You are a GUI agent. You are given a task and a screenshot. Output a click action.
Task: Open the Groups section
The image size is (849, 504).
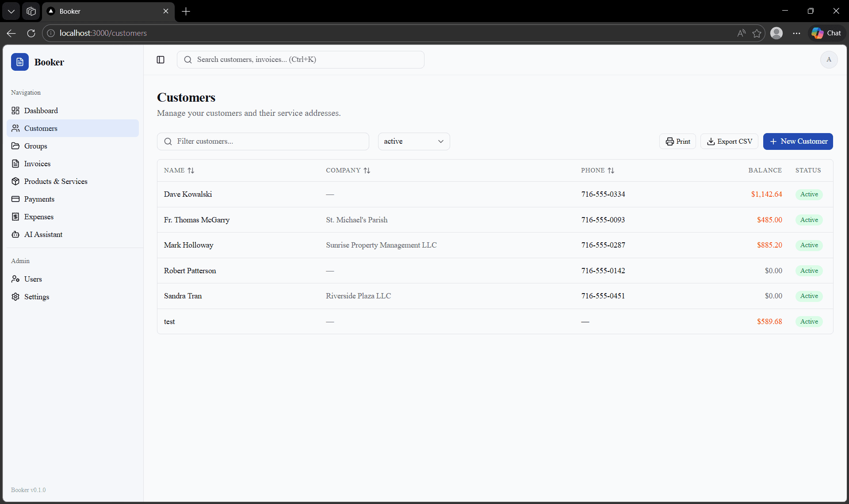coord(36,146)
